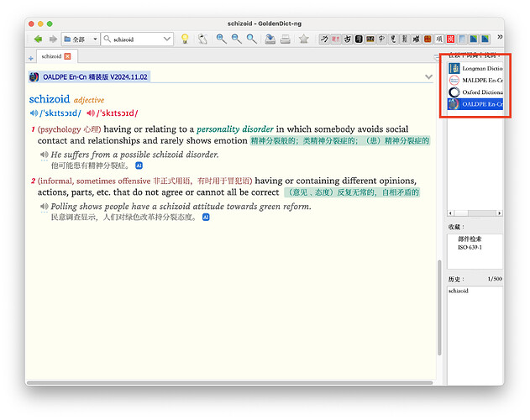Click the dictionary list horizontal scrollbar thumb
The width and height of the screenshot is (530, 420).
point(461,213)
